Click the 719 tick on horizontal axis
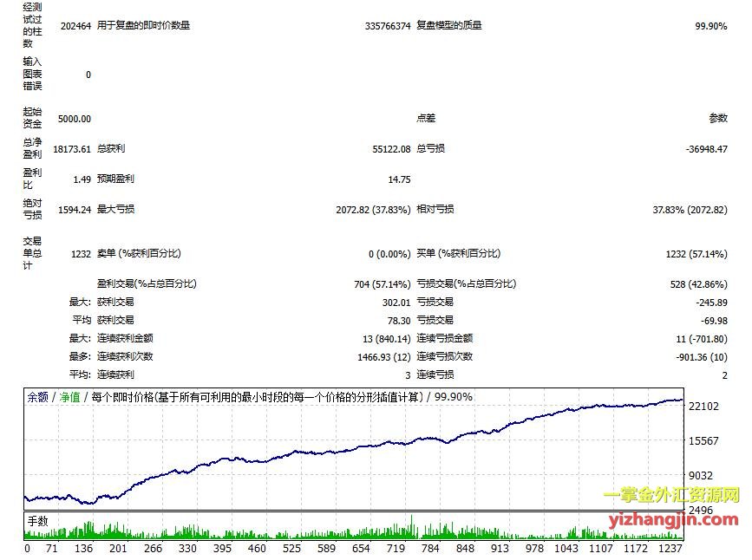This screenshot has width=752, height=560. [x=396, y=549]
